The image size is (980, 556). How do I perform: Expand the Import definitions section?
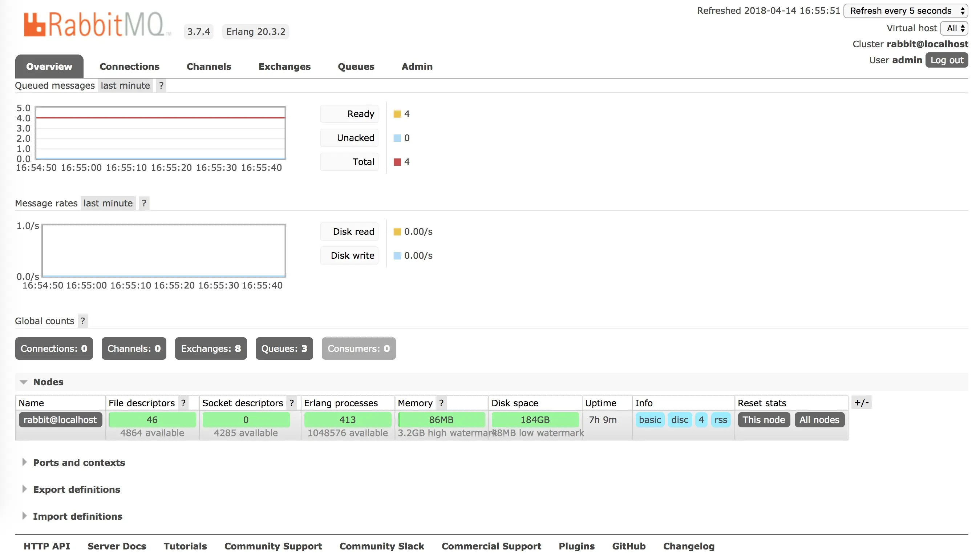click(x=77, y=516)
